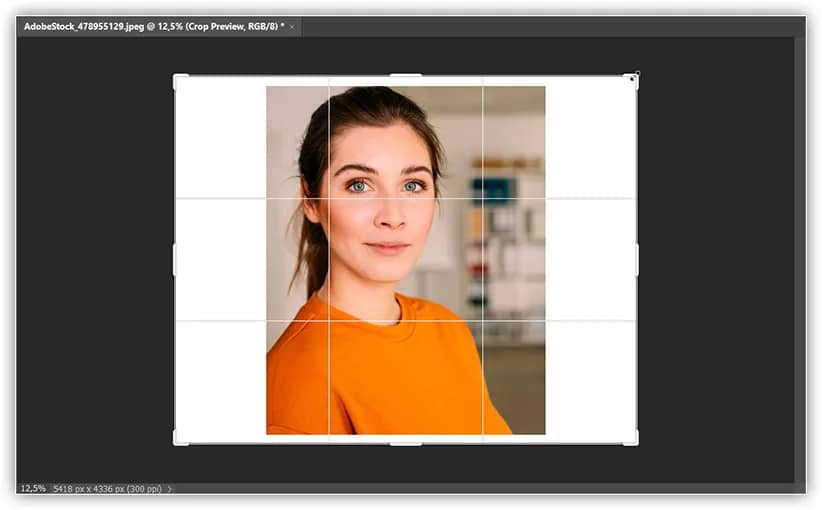Viewport: 822px width, 510px height.
Task: Click the 12,5% zoom field in status bar
Action: pos(33,489)
